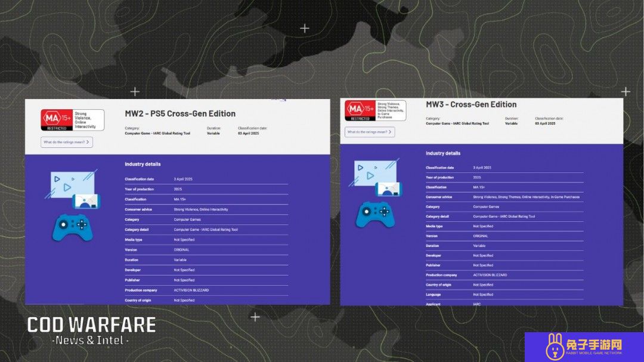Click Duration row 'Variable' value in MW3 details
644x362 pixels.
[x=479, y=246]
